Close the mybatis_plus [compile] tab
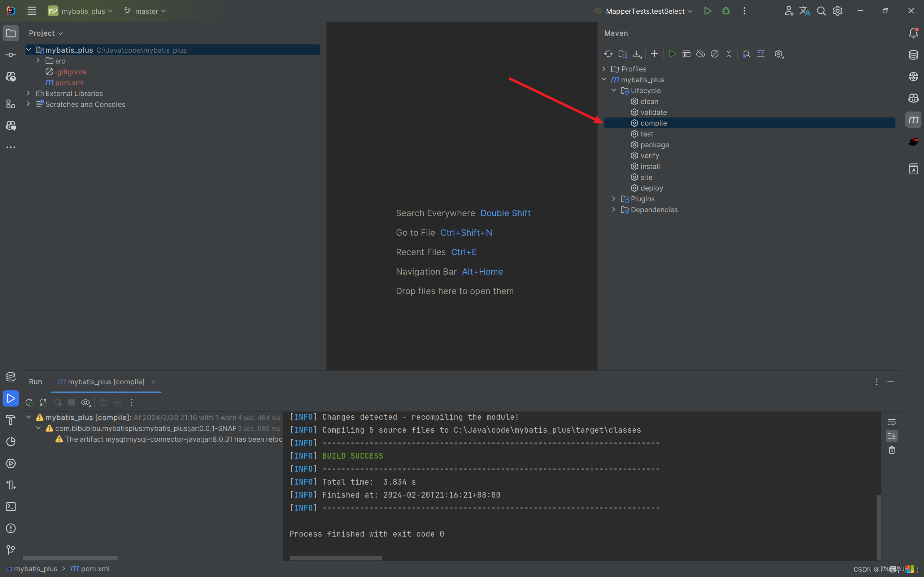The width and height of the screenshot is (924, 577). pos(153,382)
